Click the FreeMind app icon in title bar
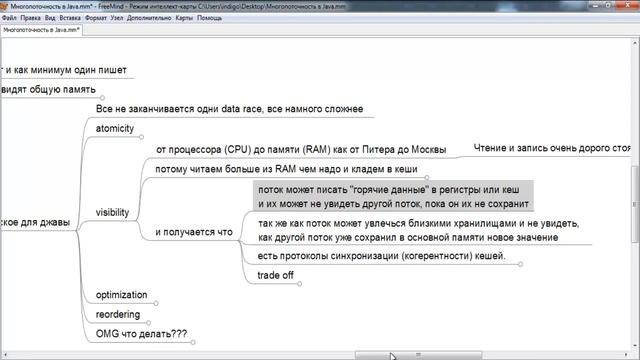640x360 pixels. (x=4, y=6)
